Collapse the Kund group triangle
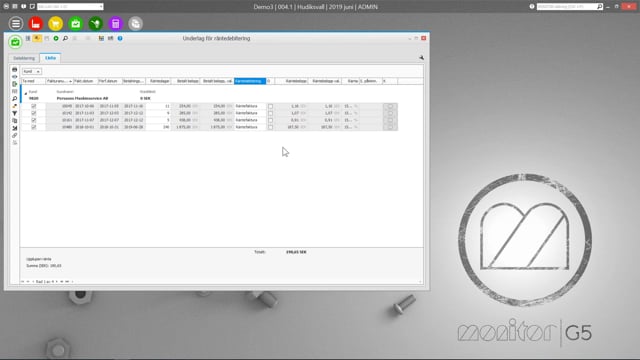 pos(25,93)
